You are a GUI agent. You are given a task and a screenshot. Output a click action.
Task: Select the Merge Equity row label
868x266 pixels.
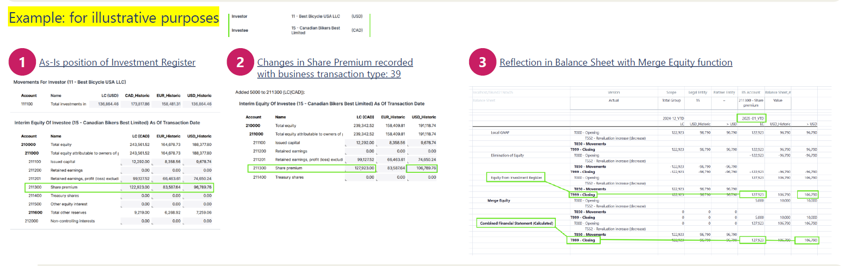click(x=499, y=200)
